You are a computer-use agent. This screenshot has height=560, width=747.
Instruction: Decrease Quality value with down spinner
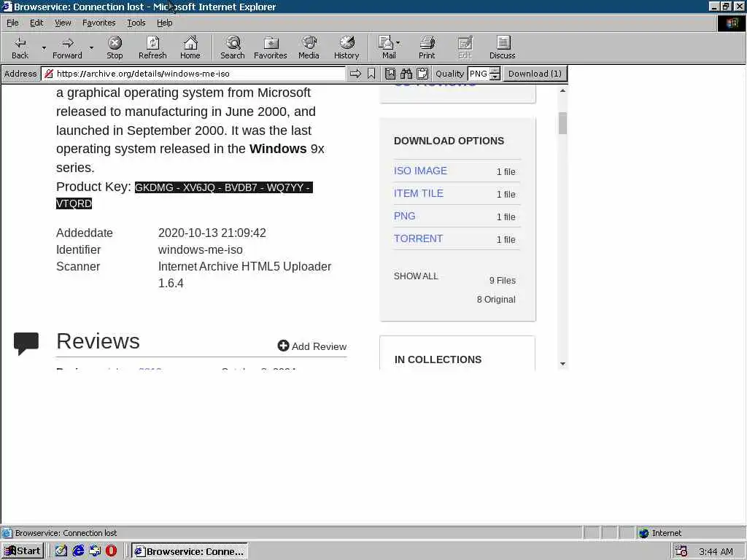click(495, 77)
